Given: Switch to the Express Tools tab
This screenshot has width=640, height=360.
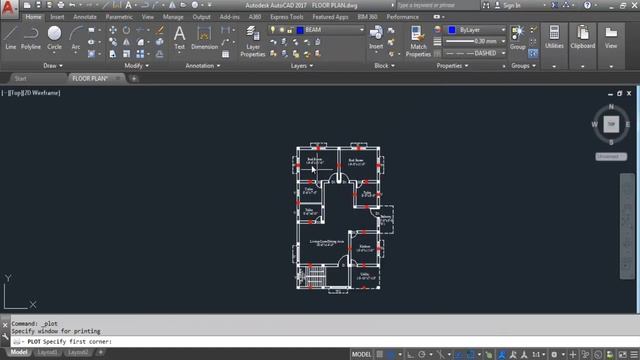Looking at the screenshot, I should (287, 17).
